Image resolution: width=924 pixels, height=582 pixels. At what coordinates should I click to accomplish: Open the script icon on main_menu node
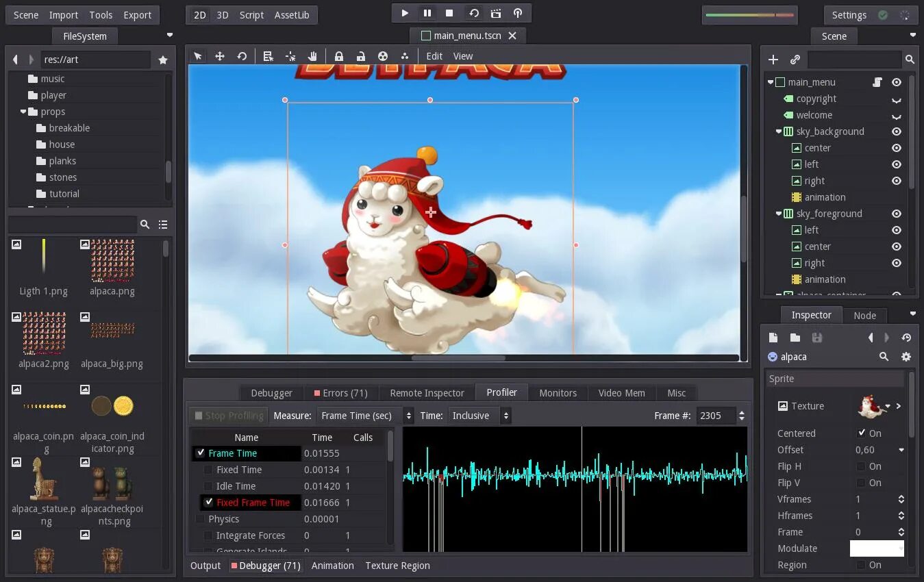877,82
